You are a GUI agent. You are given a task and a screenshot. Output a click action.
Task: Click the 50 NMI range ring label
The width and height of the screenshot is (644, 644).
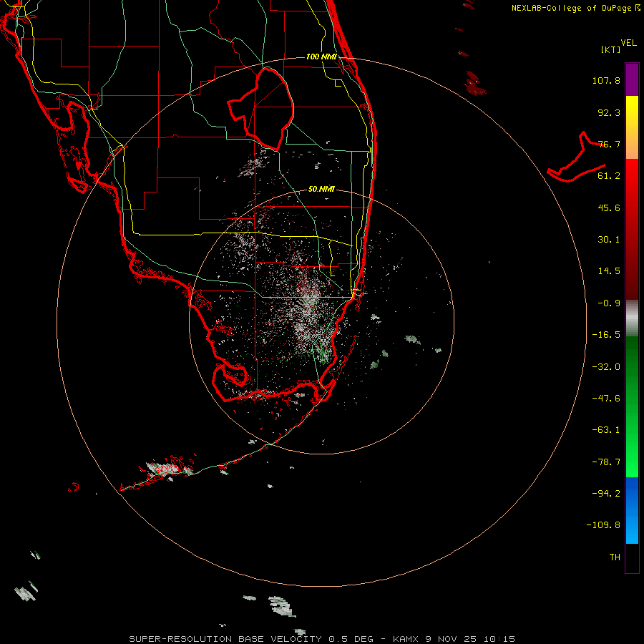coord(321,189)
